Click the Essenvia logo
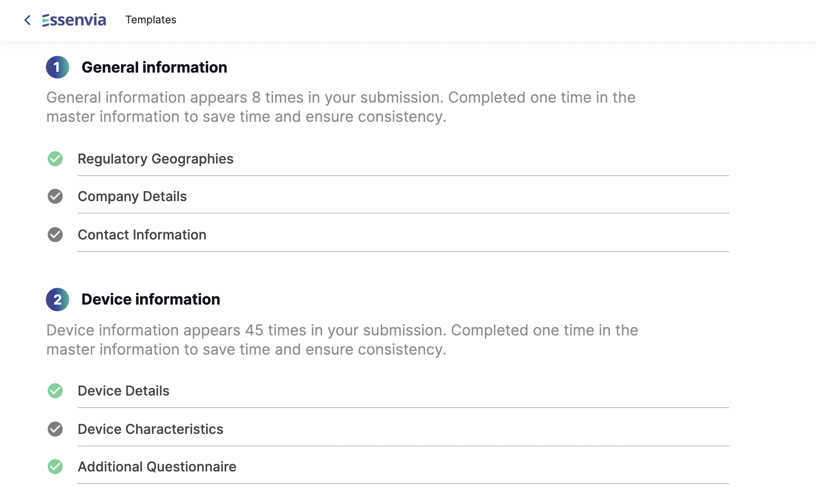 tap(74, 20)
